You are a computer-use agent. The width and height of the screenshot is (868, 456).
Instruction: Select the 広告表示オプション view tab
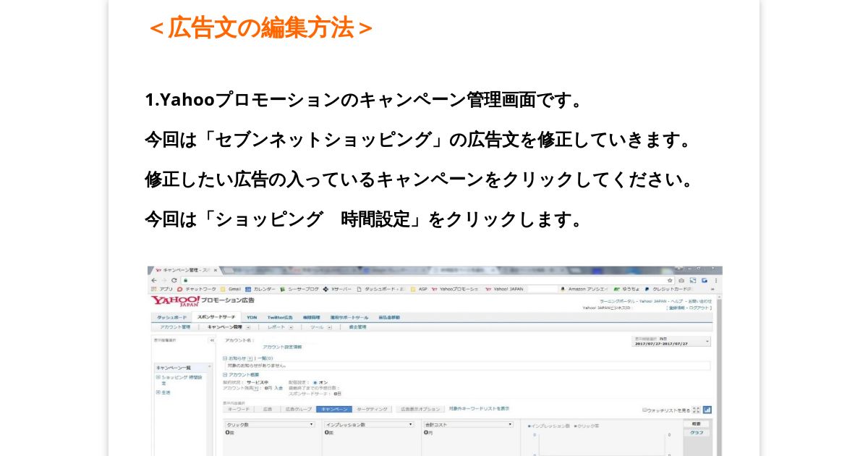pos(420,410)
